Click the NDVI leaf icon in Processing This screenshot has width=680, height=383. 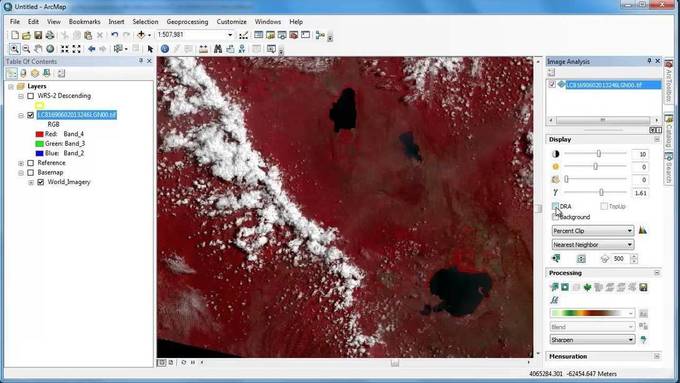588,287
